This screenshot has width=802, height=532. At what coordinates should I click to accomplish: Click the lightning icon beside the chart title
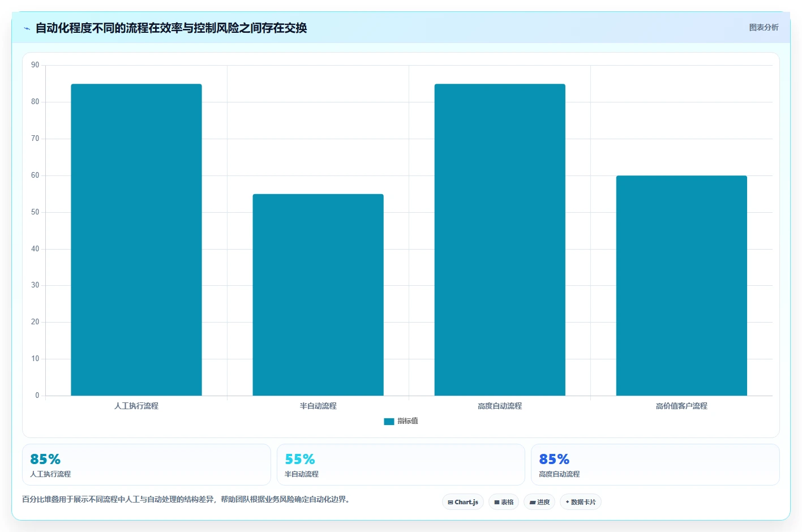click(27, 28)
